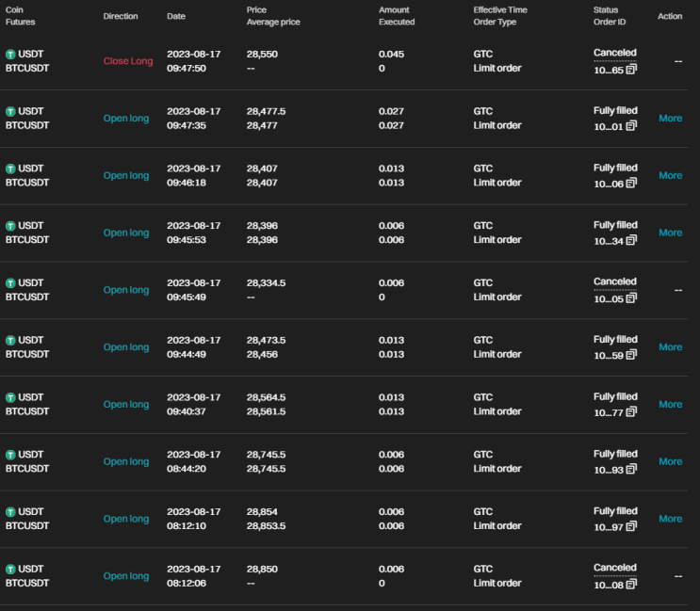
Task: Copy order ID ending in 59
Action: click(631, 355)
